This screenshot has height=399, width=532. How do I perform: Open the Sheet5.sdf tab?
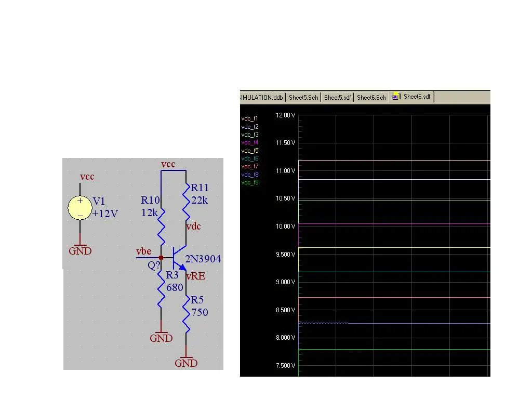tap(337, 97)
